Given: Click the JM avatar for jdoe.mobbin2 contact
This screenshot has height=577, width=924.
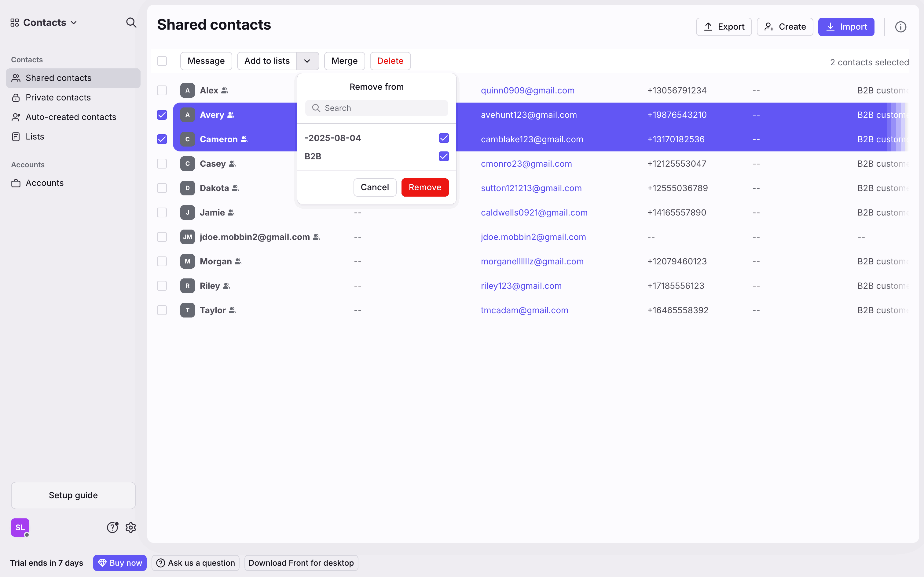Looking at the screenshot, I should pos(188,237).
